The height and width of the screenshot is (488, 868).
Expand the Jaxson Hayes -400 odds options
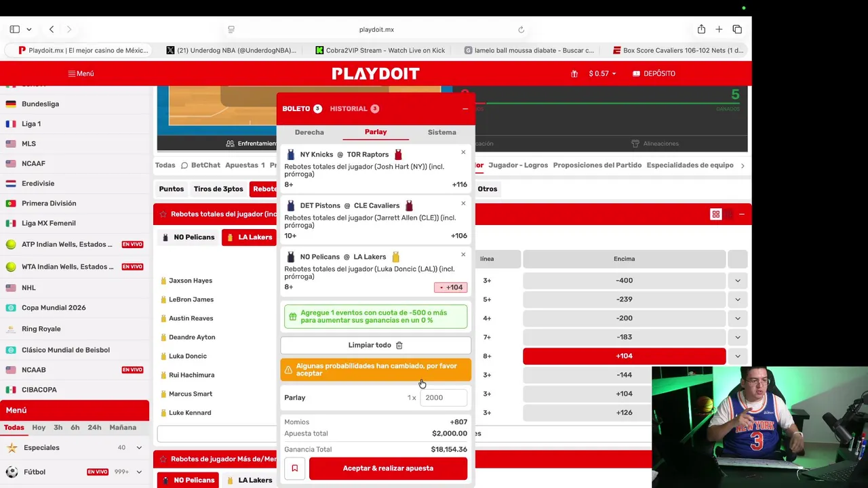pos(737,281)
